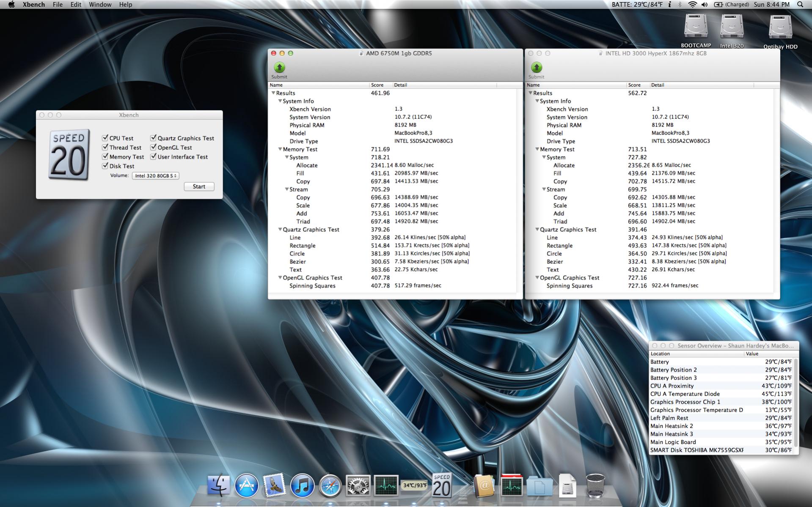Collapse System Info in AMD 6750M window
The width and height of the screenshot is (812, 507).
280,101
